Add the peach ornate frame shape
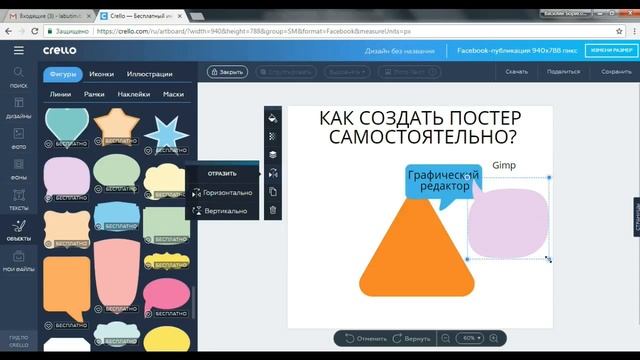The image size is (640, 360). pyautogui.click(x=67, y=229)
